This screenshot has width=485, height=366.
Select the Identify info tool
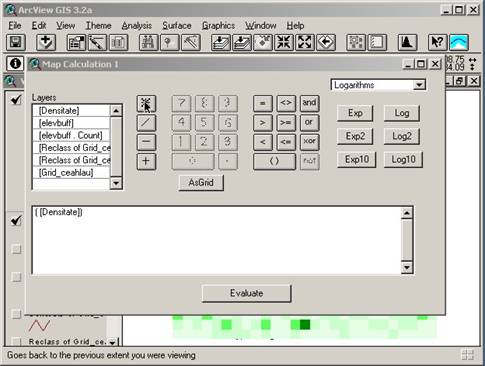click(x=15, y=63)
